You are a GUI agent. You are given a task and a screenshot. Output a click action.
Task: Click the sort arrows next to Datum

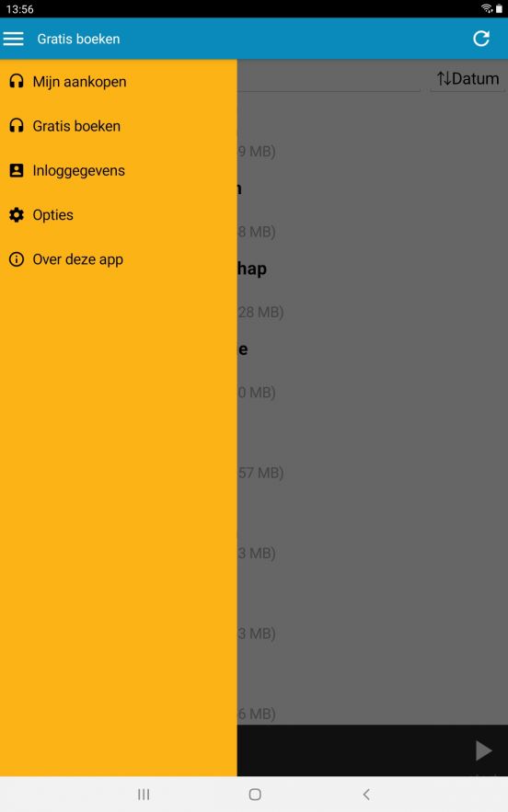pos(444,79)
